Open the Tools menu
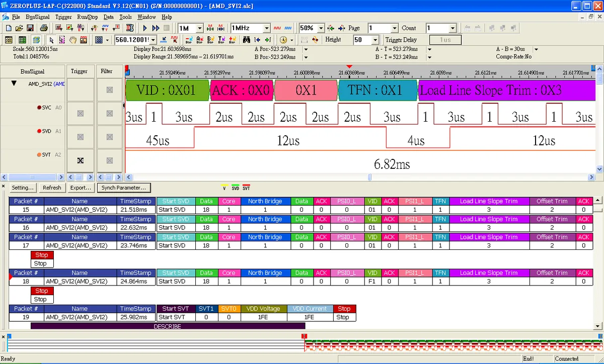The width and height of the screenshot is (604, 364). click(125, 17)
